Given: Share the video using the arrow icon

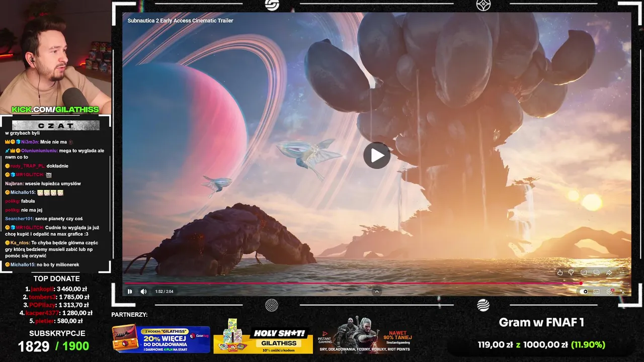Looking at the screenshot, I should [609, 273].
